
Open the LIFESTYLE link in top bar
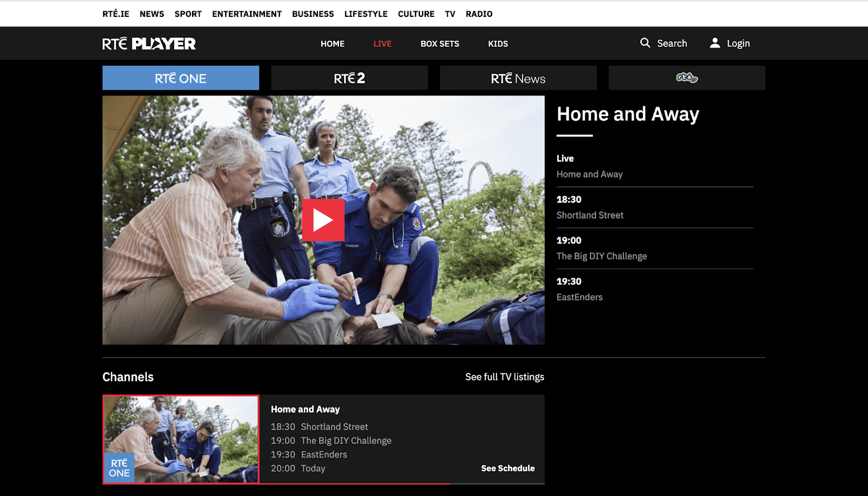tap(366, 14)
